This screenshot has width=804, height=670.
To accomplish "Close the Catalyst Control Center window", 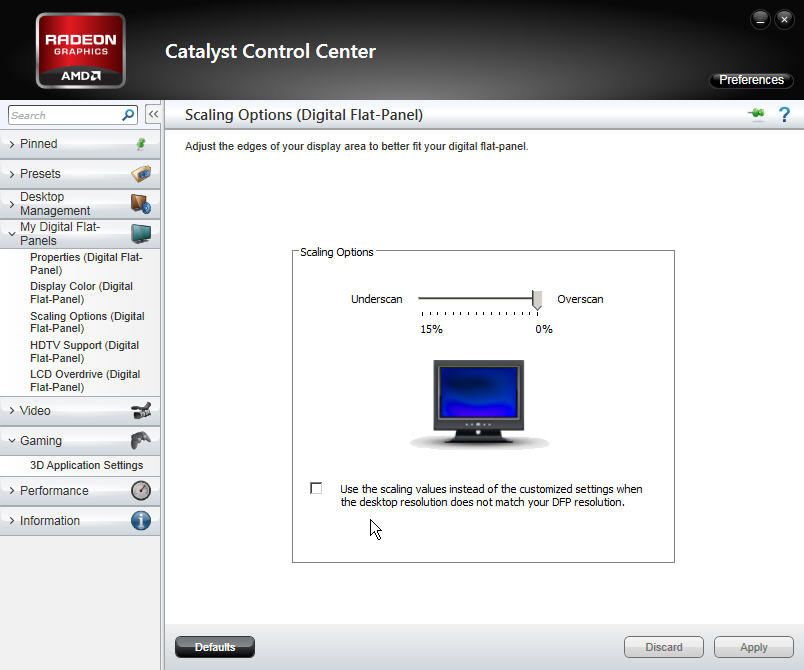I will [784, 20].
